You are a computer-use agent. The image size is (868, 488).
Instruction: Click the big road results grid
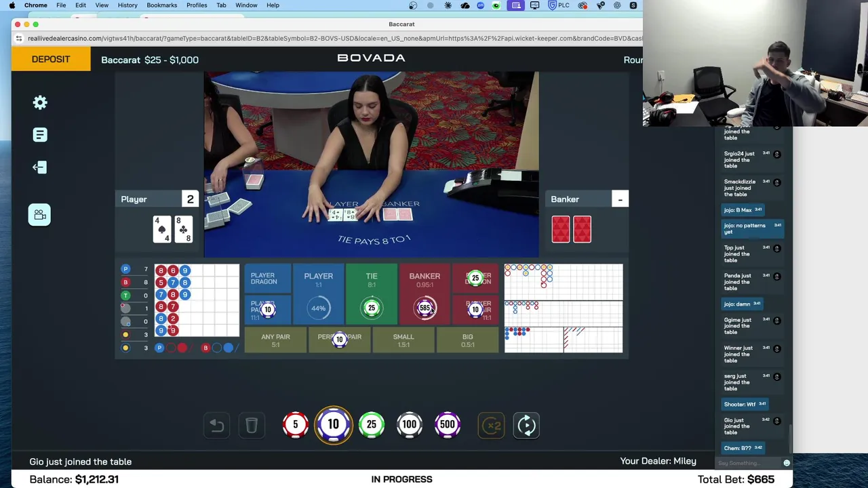564,282
